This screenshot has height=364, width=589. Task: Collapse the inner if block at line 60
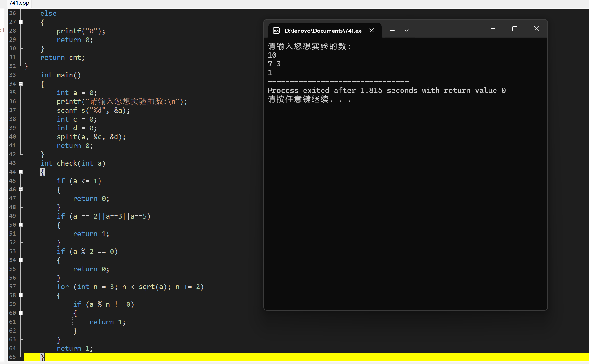21,313
